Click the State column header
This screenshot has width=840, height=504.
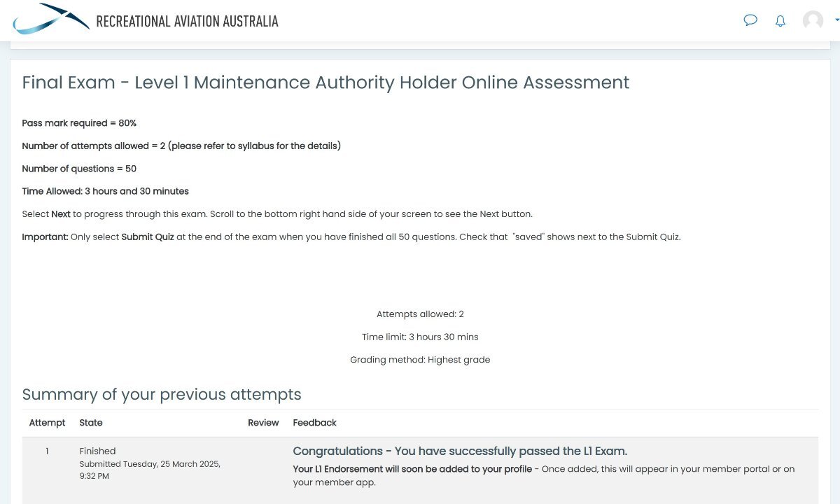91,423
